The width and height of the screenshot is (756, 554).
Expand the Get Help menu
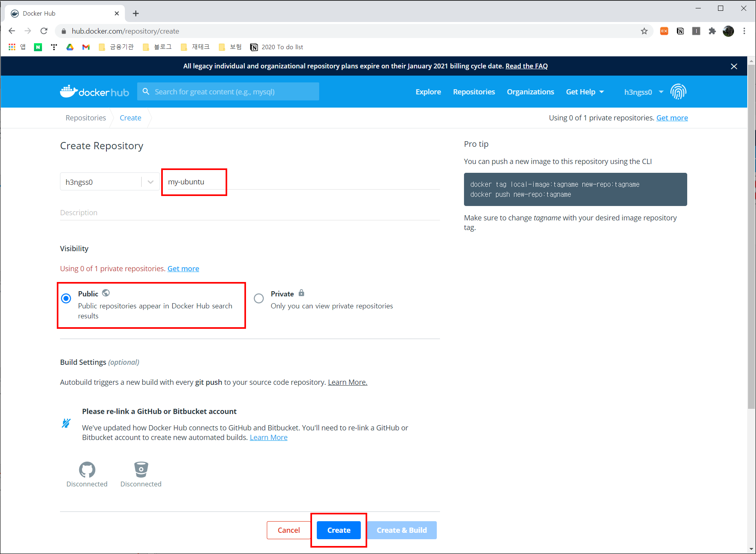tap(585, 92)
